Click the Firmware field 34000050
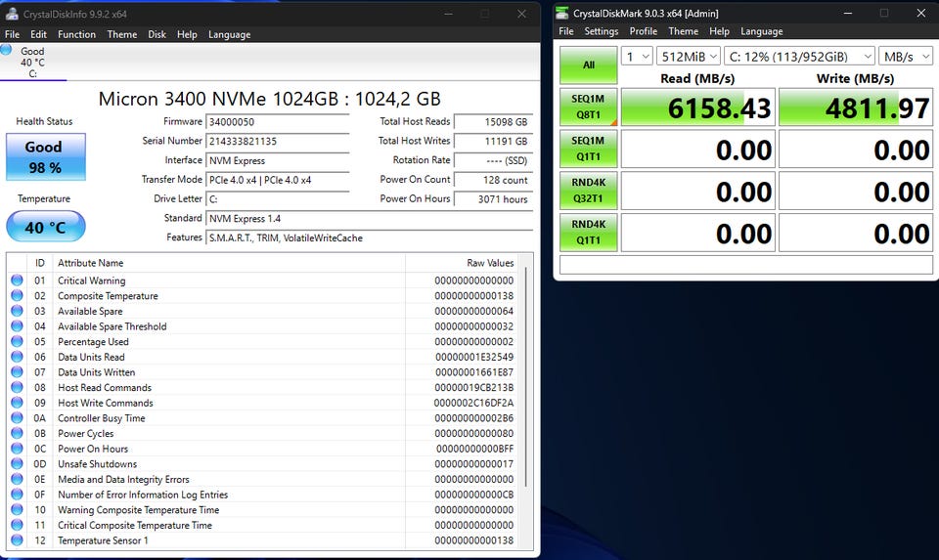Viewport: 939px width, 560px height. (x=277, y=121)
